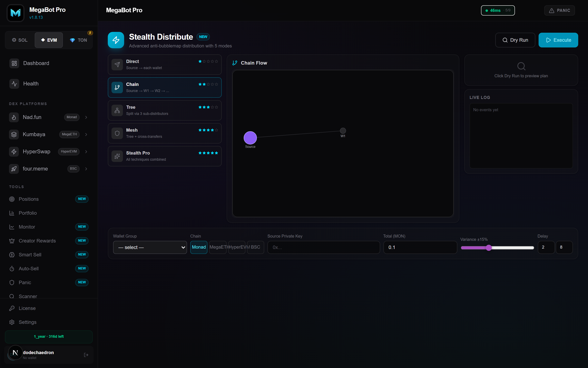The height and width of the screenshot is (368, 588).
Task: Choose BSC as the chain
Action: click(x=256, y=247)
